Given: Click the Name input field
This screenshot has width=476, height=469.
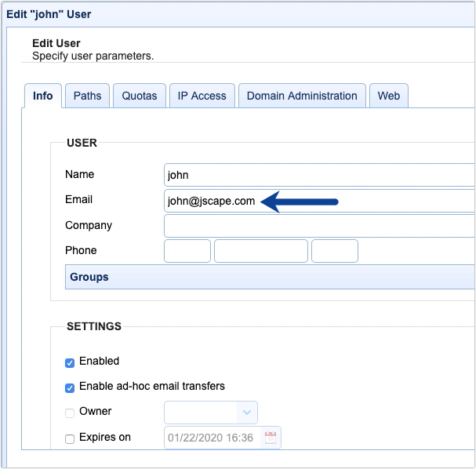Looking at the screenshot, I should pos(318,176).
